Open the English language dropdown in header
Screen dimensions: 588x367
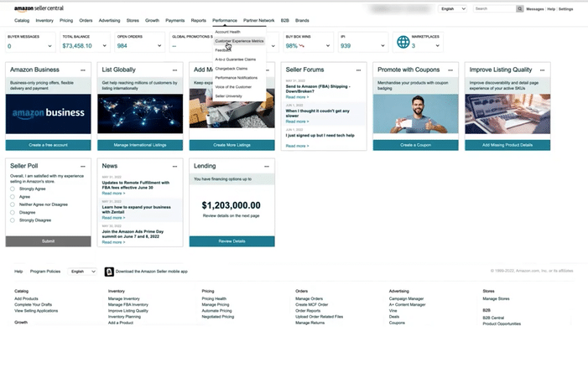(452, 8)
